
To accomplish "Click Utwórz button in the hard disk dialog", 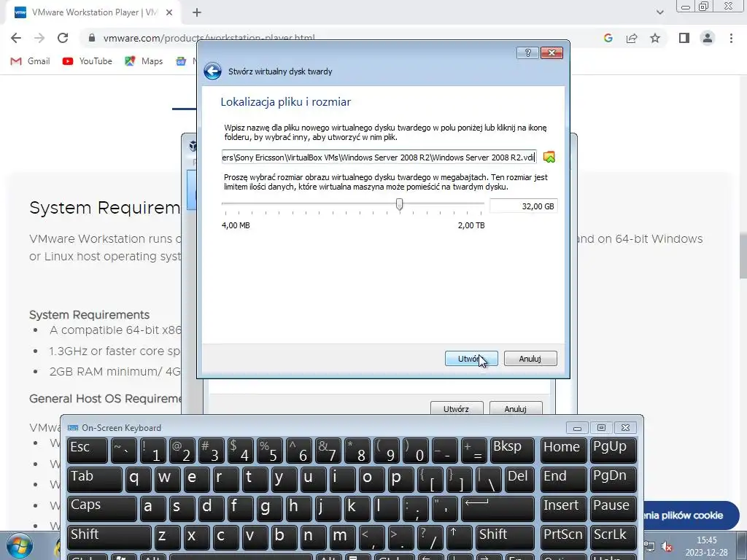I will 471,359.
